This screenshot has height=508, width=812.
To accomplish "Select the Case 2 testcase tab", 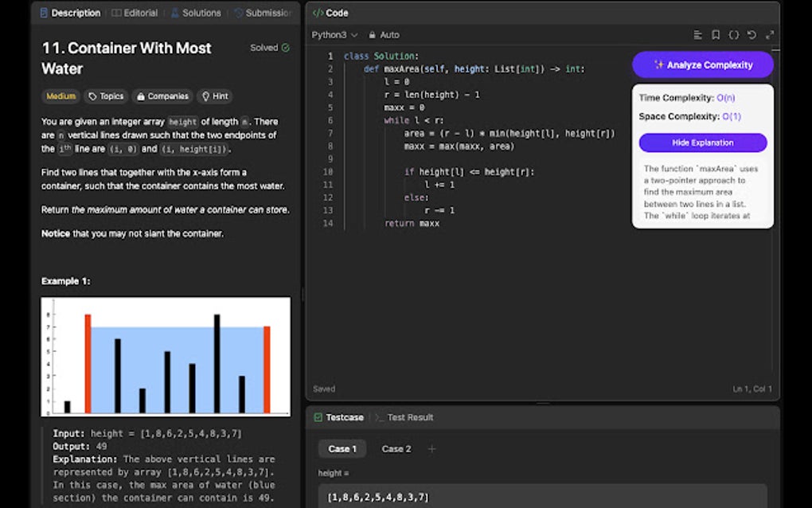I will click(x=396, y=448).
